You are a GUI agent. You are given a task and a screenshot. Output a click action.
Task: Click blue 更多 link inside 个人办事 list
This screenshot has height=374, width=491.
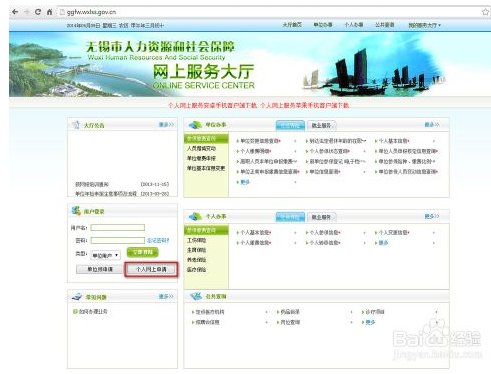coord(383,243)
